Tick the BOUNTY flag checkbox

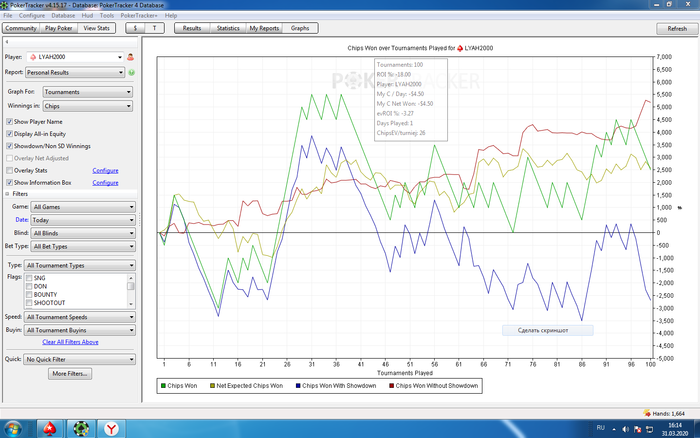click(29, 294)
